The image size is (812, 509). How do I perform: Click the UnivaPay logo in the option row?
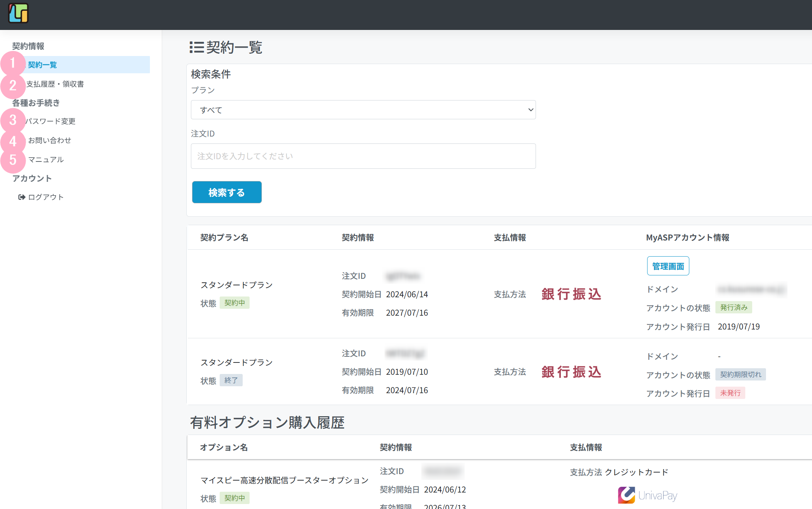point(647,495)
